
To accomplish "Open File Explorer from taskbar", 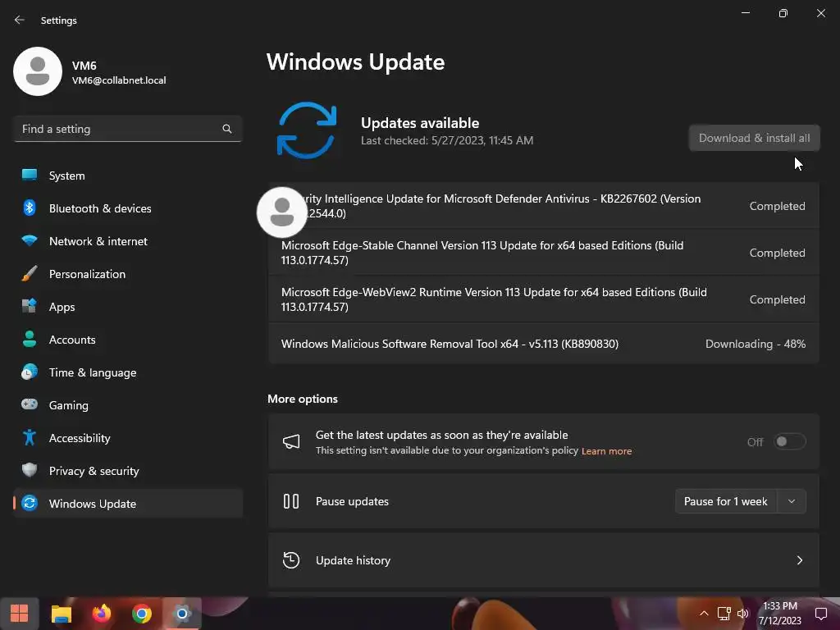I will tap(61, 614).
